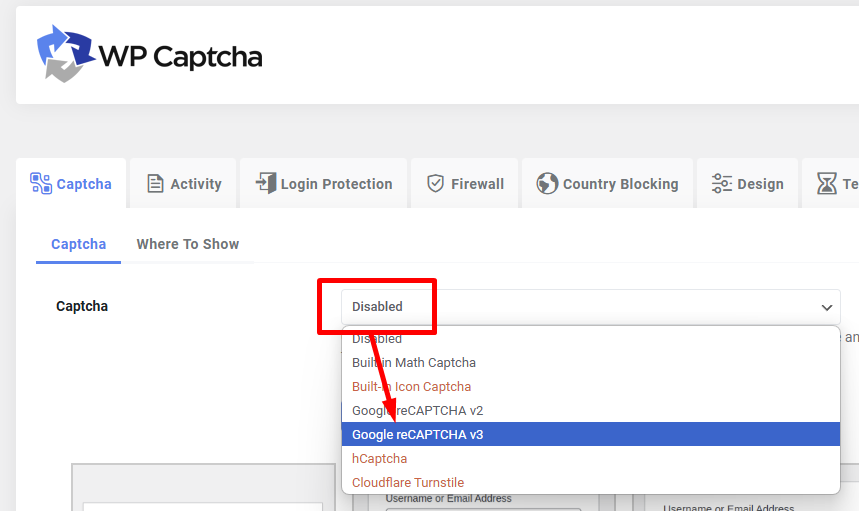The height and width of the screenshot is (511, 859).
Task: Click the WP Captcha logo icon
Action: coord(62,54)
